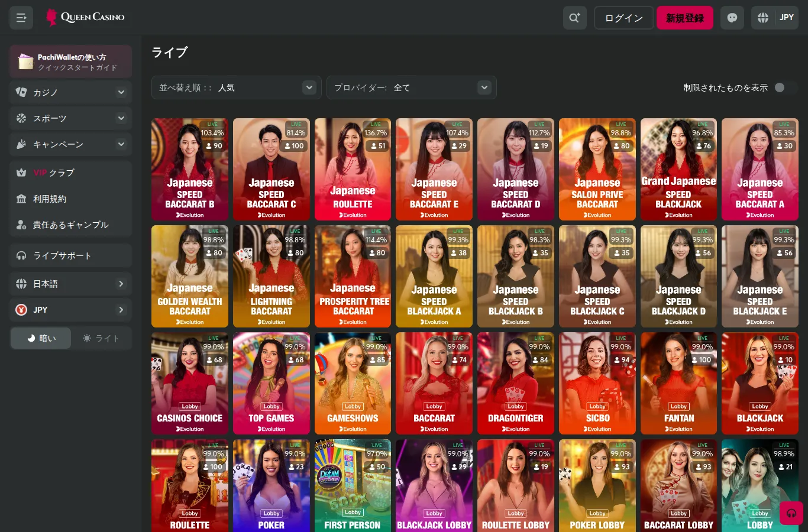Expand the スポーツ menu chevron

click(121, 118)
